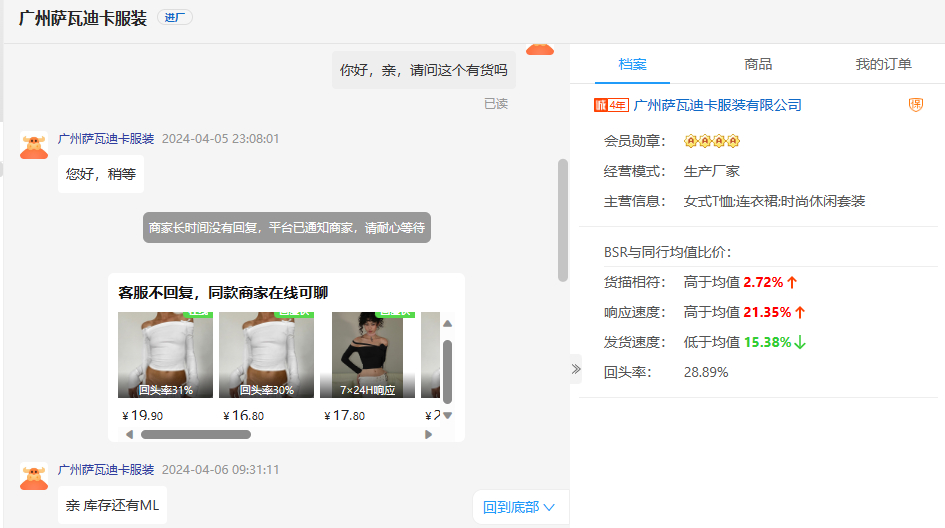Screen dimensions: 945x528
Task: Click seller avatar beside 您好，稍等 message
Action: point(34,145)
